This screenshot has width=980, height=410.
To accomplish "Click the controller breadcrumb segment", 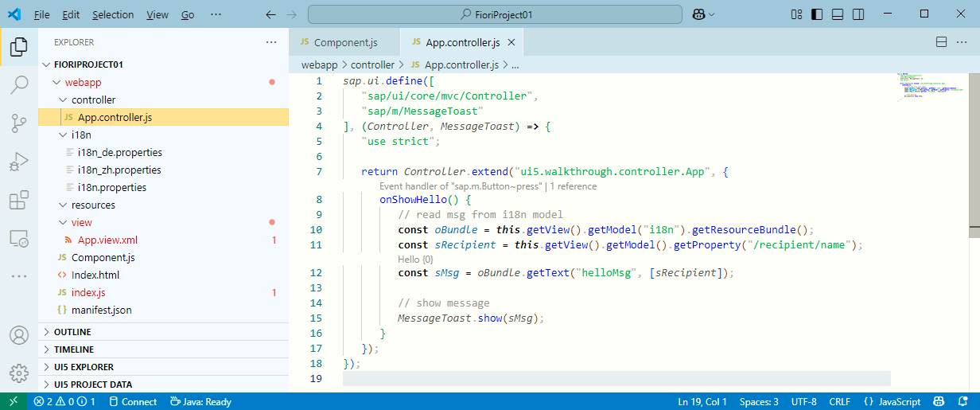I will [372, 65].
